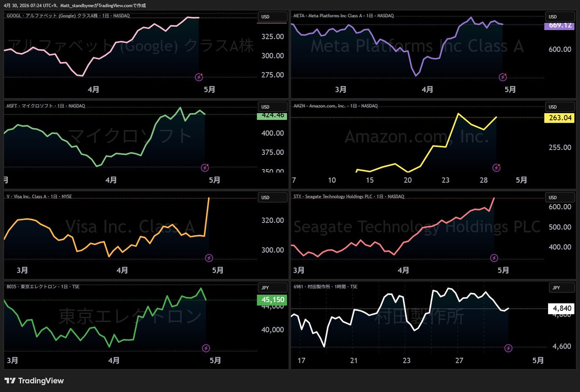Click 500.00 on the STX price axis
580x392 pixels.
(x=559, y=227)
